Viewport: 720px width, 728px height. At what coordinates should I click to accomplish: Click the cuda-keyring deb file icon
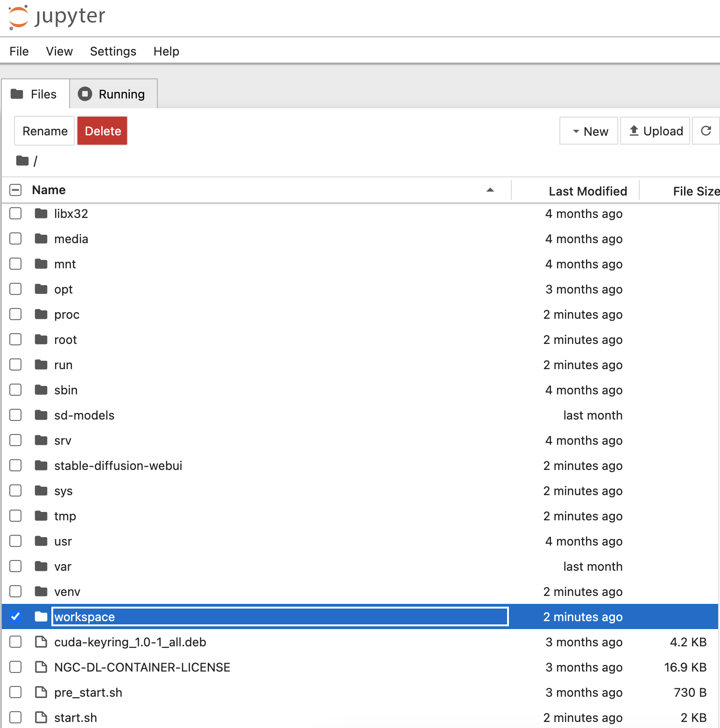pos(41,642)
